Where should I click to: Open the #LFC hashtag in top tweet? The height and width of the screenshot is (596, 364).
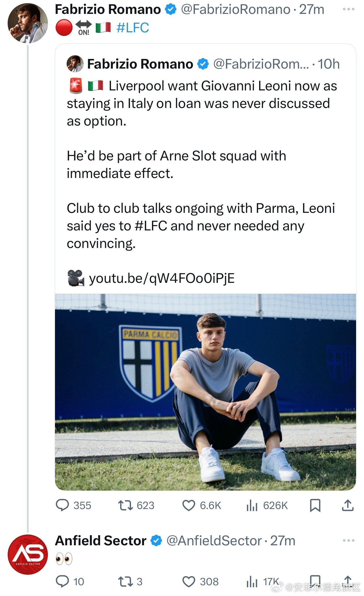tap(133, 28)
